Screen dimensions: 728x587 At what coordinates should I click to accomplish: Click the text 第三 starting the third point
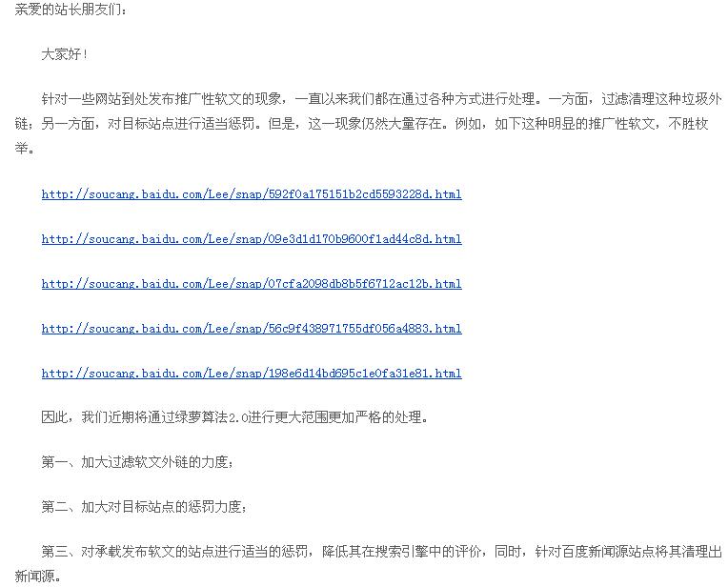pos(54,552)
